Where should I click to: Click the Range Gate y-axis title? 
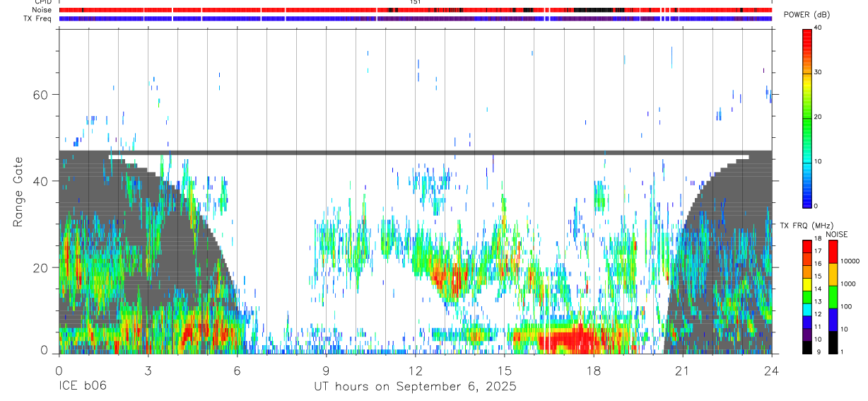click(18, 192)
